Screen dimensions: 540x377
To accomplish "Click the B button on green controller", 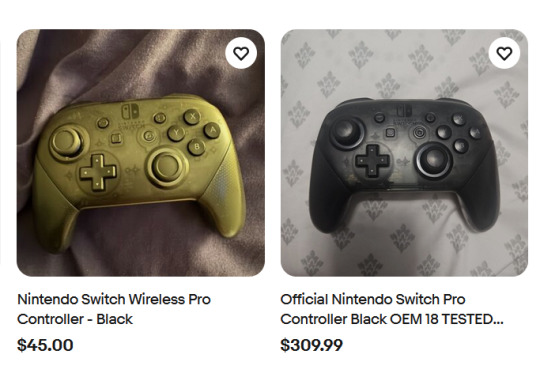I will coord(197,147).
